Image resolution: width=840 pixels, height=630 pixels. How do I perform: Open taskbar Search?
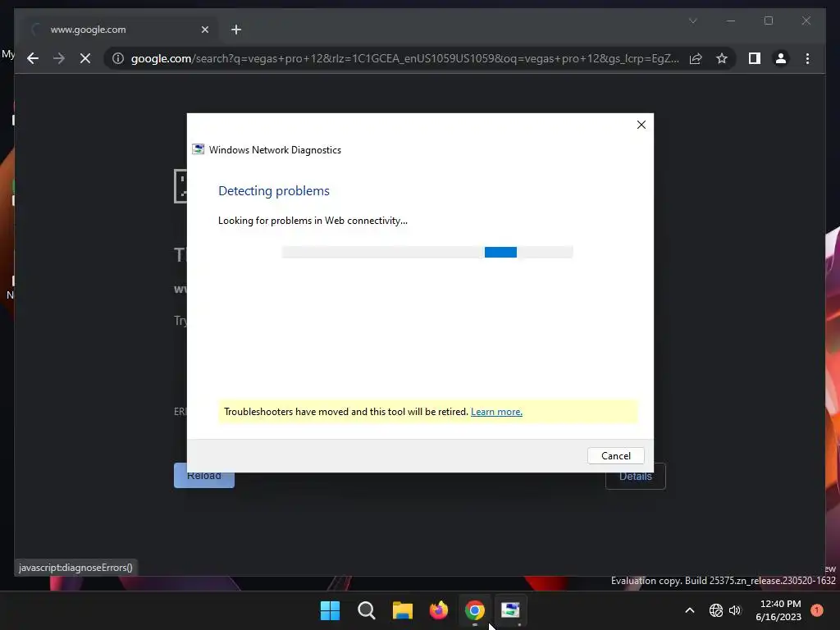click(x=367, y=610)
